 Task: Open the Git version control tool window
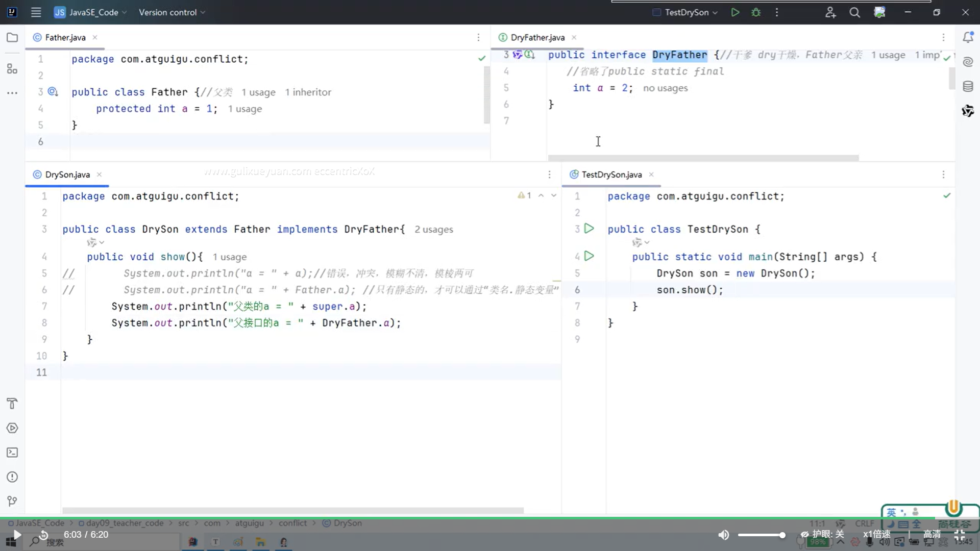pos(12,501)
